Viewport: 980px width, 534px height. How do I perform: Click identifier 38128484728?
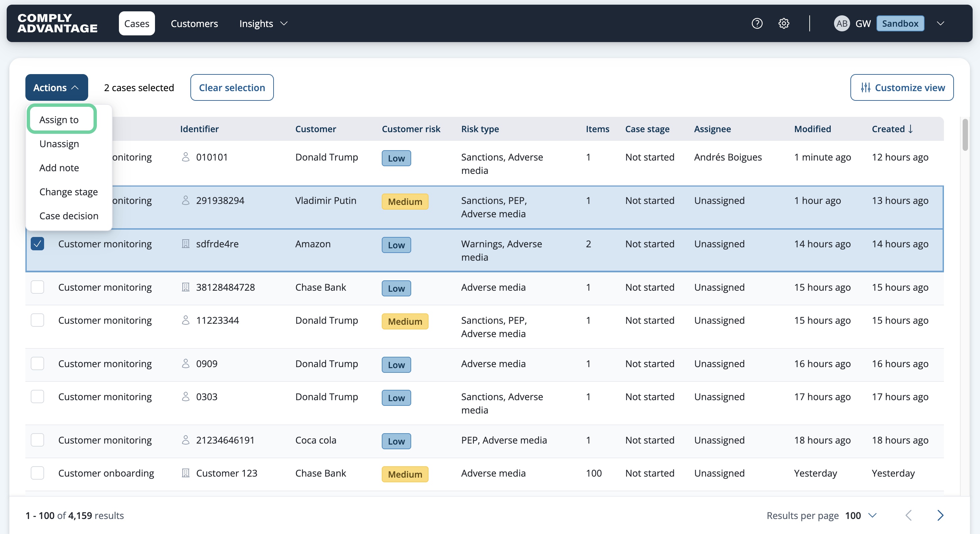225,287
